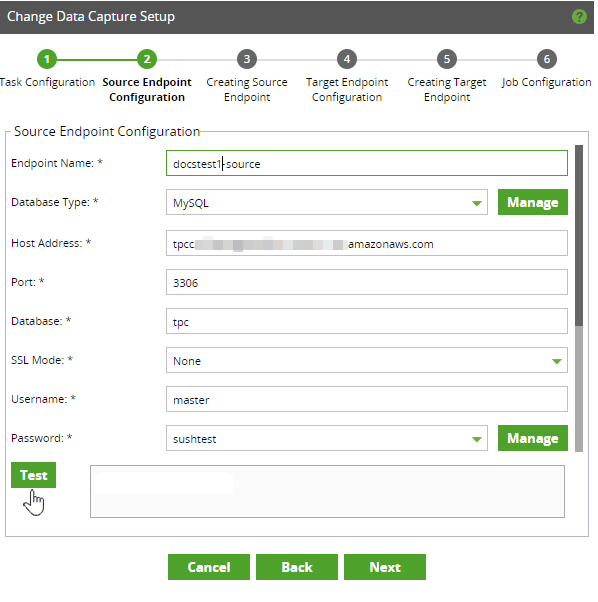Click the 'Username: *' label

[43, 399]
